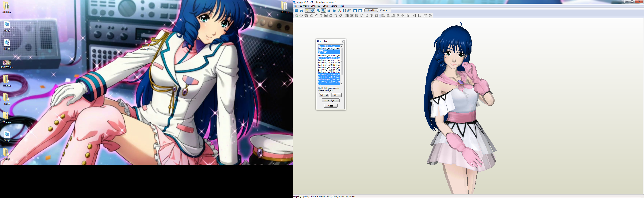Click the Open file folder icon
Viewport: 644px width, 198px height.
(x=297, y=10)
